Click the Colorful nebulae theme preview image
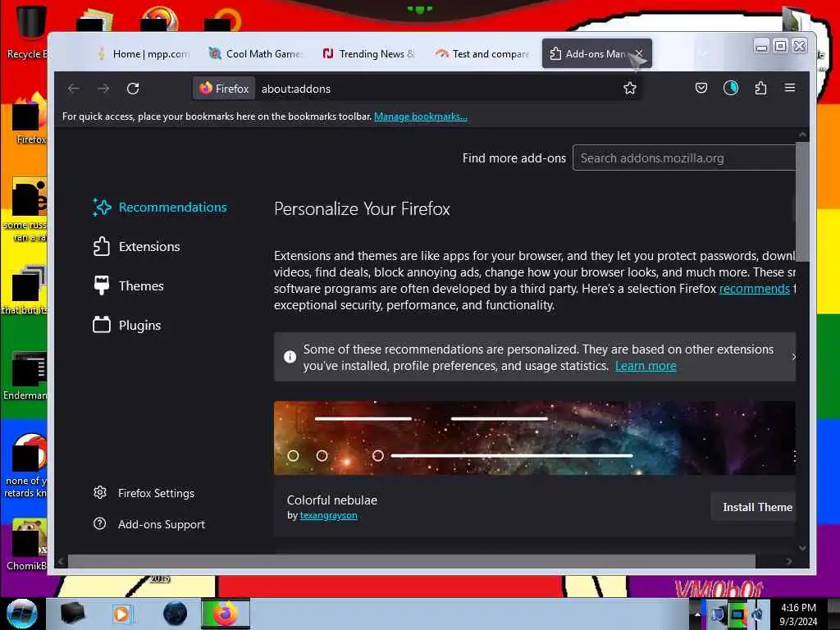This screenshot has height=630, width=840. (x=535, y=438)
